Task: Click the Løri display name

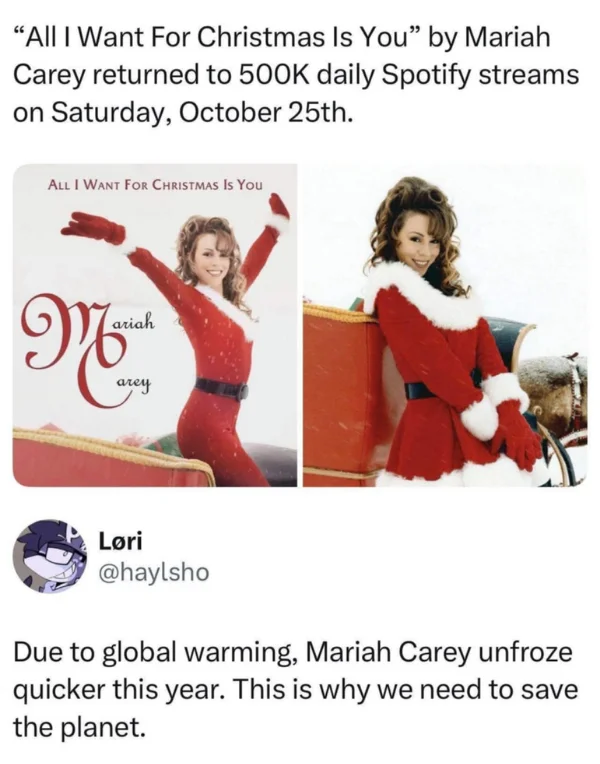Action: pyautogui.click(x=120, y=542)
